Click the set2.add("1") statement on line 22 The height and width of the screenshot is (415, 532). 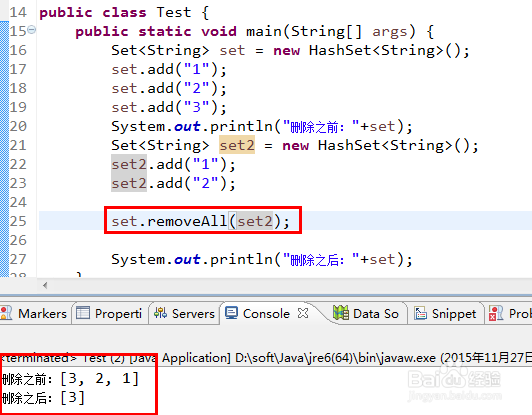point(173,165)
